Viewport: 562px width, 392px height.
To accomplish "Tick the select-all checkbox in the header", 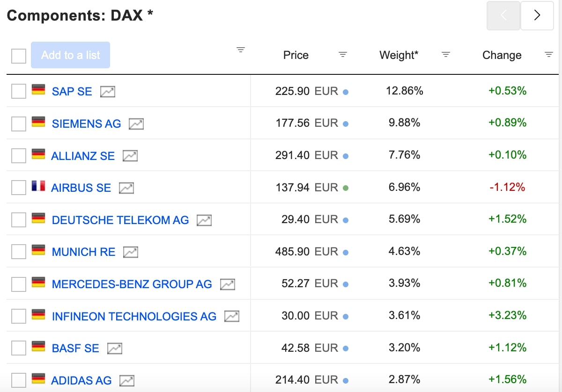I will click(x=19, y=56).
